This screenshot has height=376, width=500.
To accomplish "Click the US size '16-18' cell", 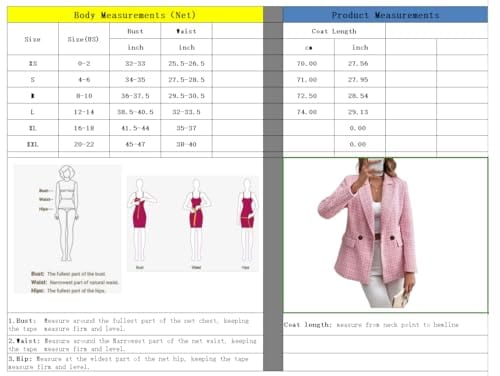I will pos(84,128).
